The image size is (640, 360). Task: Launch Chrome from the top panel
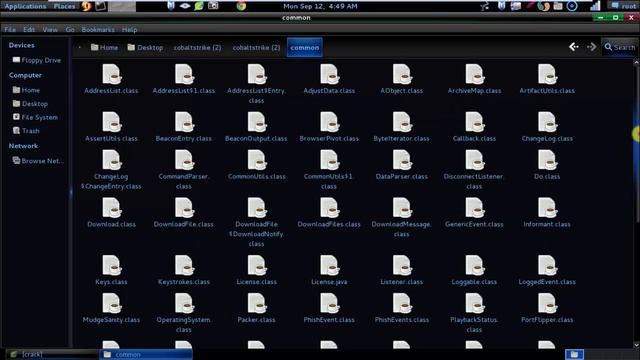point(241,6)
